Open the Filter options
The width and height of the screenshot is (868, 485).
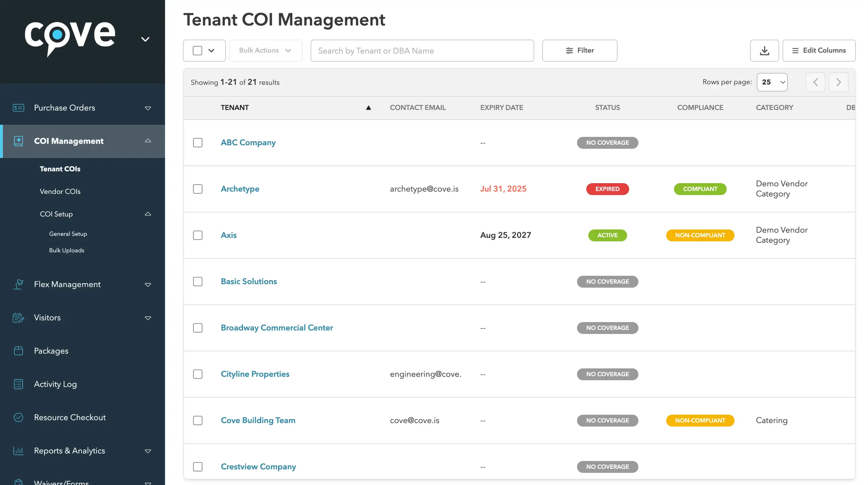click(x=580, y=51)
